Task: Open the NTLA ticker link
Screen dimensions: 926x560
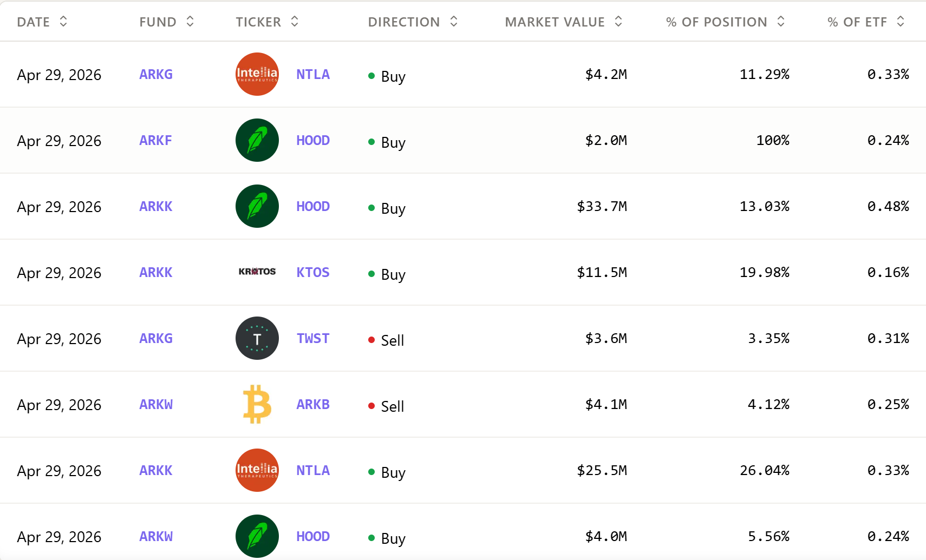Action: 313,74
